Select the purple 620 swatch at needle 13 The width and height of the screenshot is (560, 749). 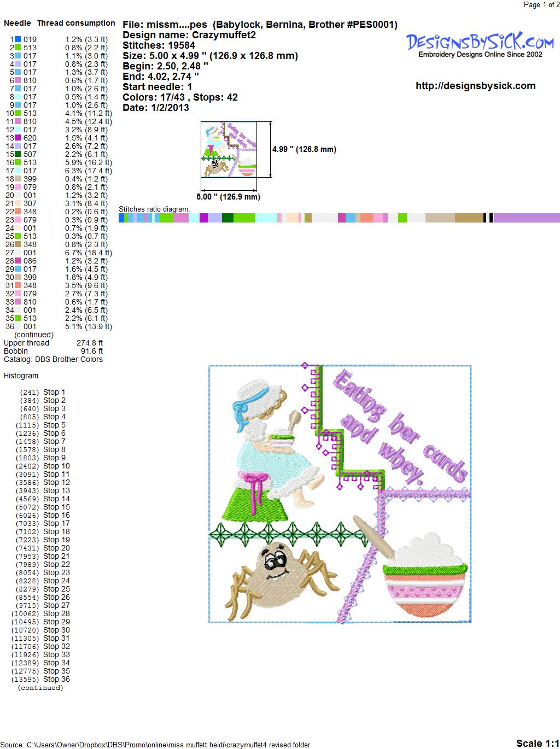pyautogui.click(x=18, y=138)
